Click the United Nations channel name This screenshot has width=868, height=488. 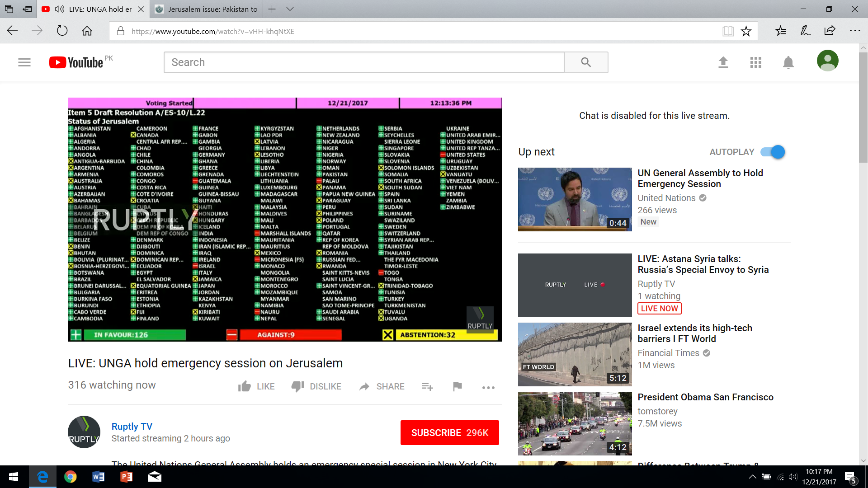(666, 198)
